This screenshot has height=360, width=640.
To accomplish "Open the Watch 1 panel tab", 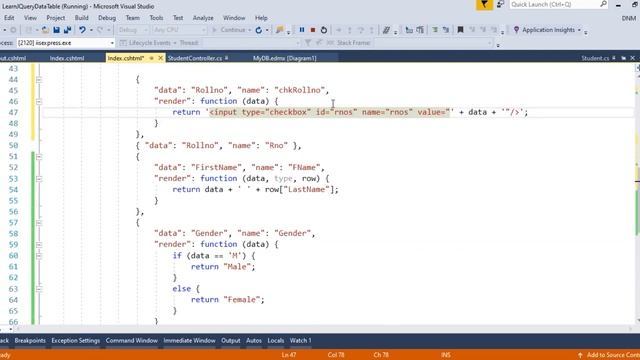I will 300,340.
